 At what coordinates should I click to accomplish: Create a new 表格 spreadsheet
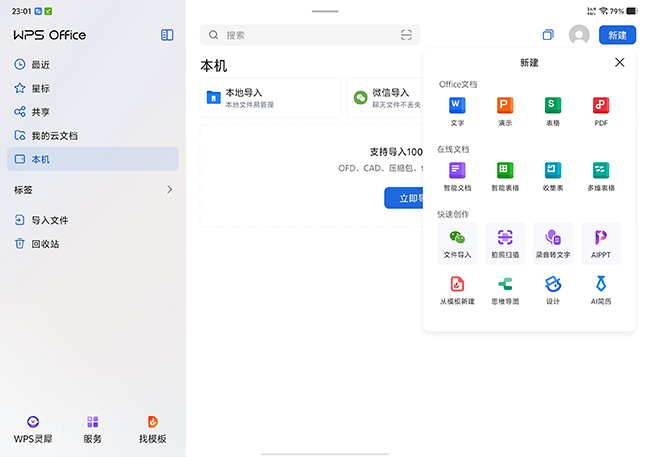pos(553,105)
